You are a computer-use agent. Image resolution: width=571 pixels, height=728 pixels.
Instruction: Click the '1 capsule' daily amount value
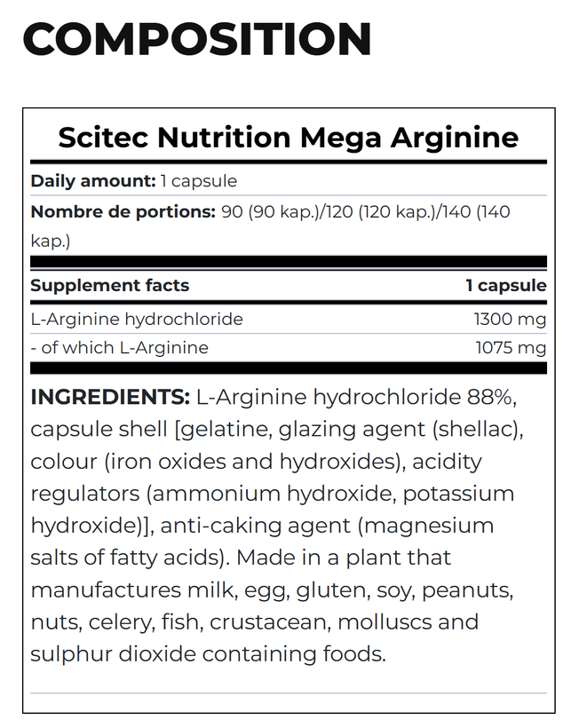coord(199,181)
